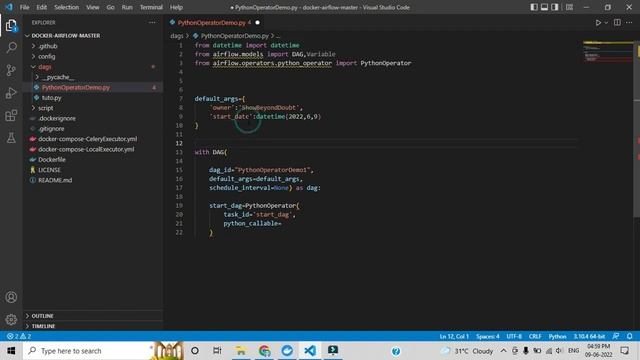
Task: Open notifications bell in status bar
Action: click(x=629, y=336)
